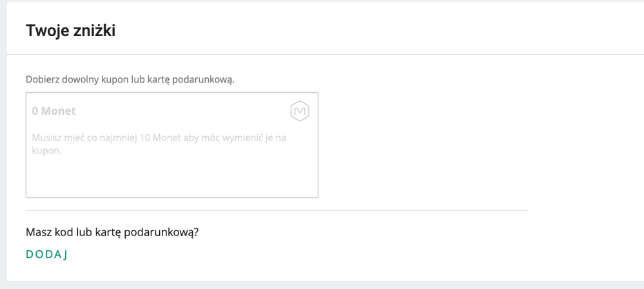
Task: Click the divider line above the gift card question
Action: point(277,210)
